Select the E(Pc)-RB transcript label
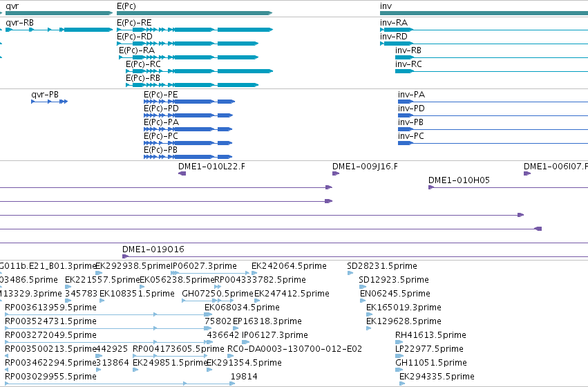 (x=143, y=78)
